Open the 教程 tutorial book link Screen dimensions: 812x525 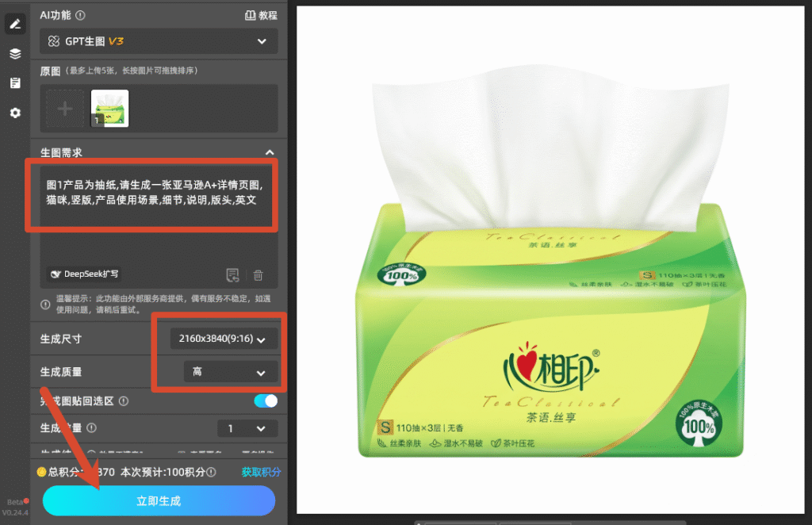coord(261,15)
